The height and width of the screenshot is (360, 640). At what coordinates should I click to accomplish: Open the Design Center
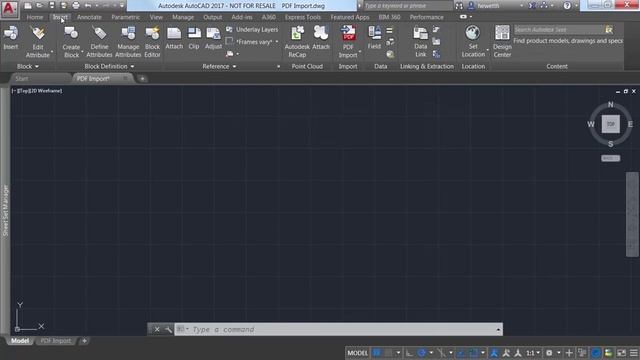[x=502, y=42]
